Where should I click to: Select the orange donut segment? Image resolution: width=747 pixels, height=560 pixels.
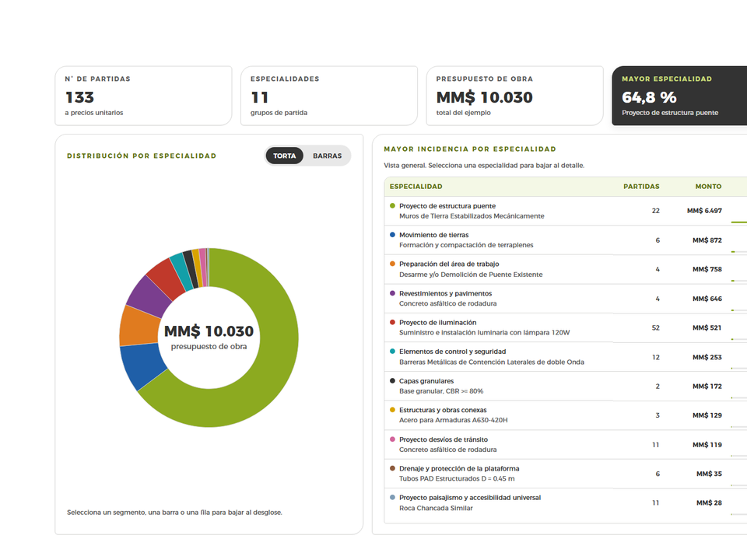click(139, 327)
